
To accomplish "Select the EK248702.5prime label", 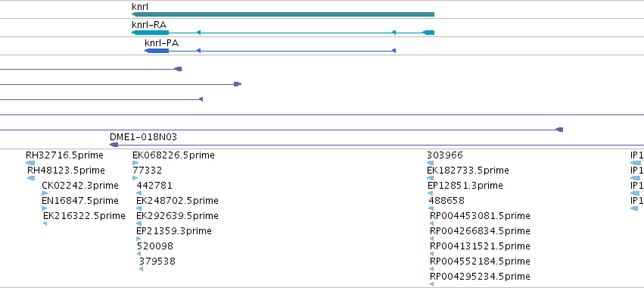I will tap(177, 201).
